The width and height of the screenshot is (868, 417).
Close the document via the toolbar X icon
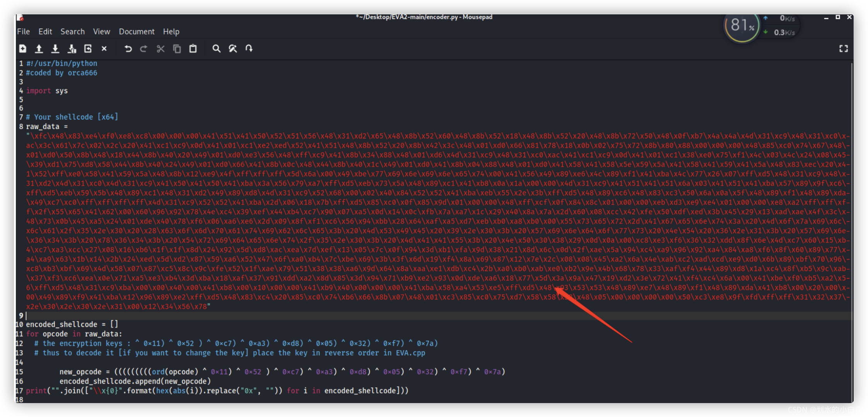[x=104, y=48]
